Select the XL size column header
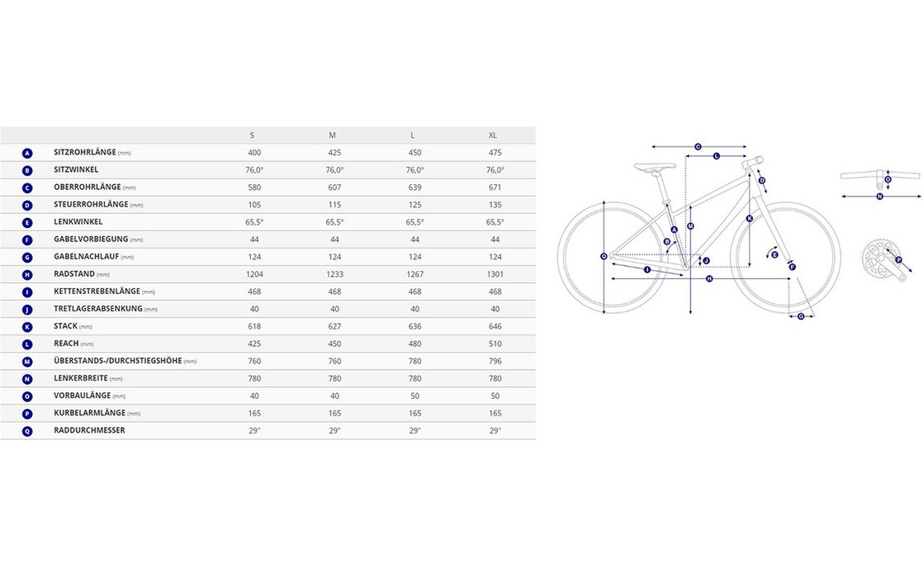 click(493, 135)
